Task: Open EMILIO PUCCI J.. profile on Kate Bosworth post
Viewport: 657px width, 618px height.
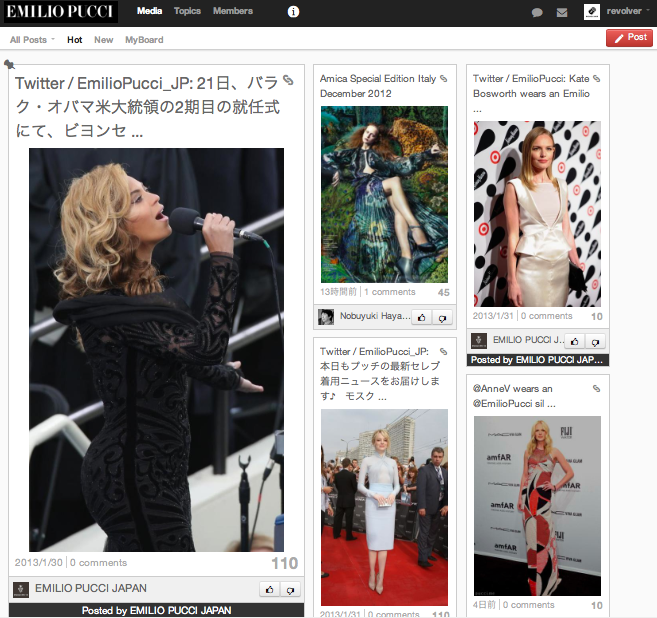Action: pos(529,340)
